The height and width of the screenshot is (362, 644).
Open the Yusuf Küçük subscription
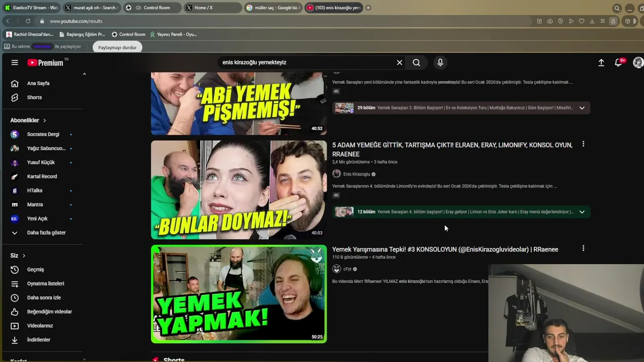tap(41, 163)
